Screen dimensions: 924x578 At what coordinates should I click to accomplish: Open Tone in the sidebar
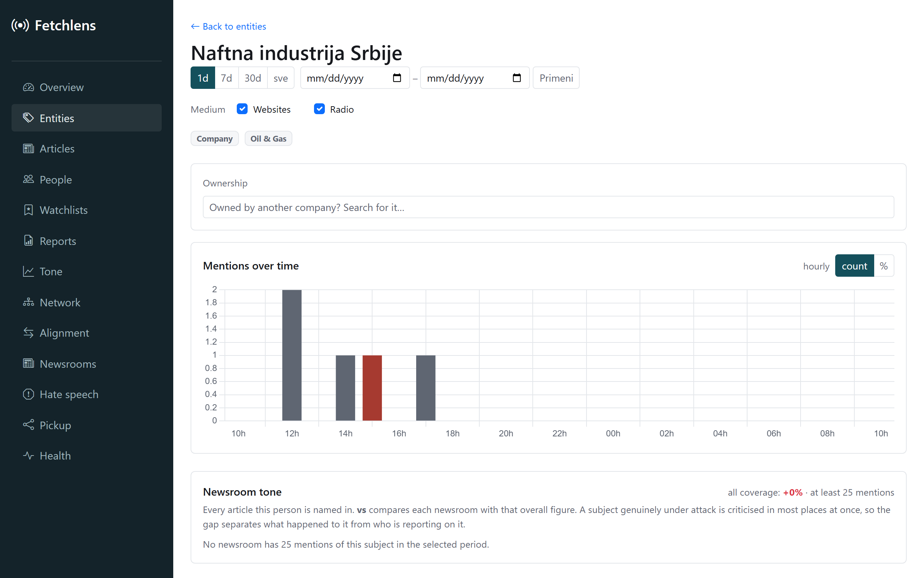click(87, 271)
